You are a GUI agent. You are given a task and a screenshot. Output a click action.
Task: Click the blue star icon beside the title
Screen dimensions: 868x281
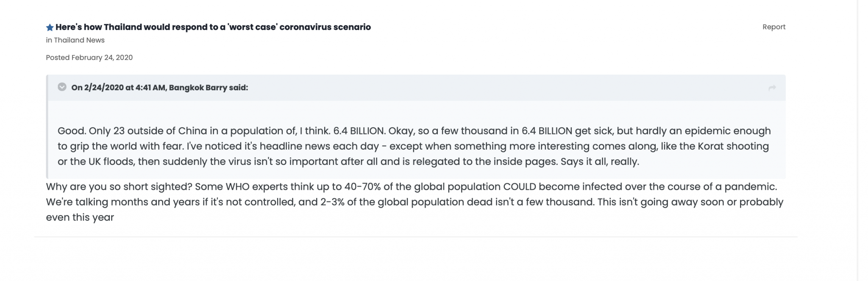50,28
